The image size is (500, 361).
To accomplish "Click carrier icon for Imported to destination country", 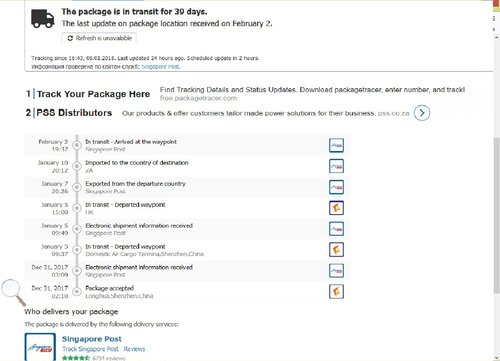I will coord(336,166).
